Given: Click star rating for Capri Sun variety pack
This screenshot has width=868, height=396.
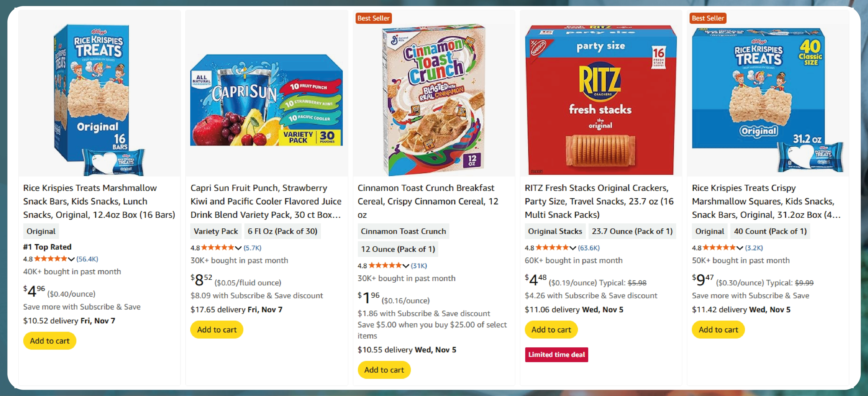Looking at the screenshot, I should click(x=218, y=248).
